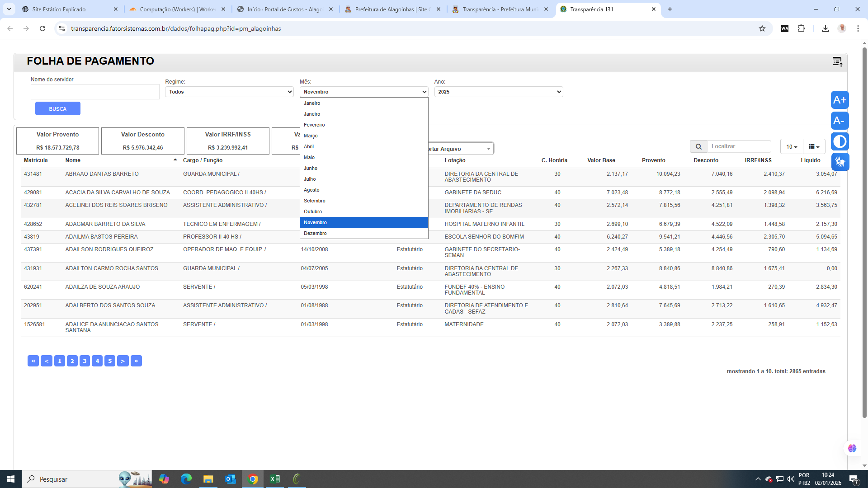Open Excel from the taskbar
This screenshot has width=868, height=488.
(x=274, y=479)
